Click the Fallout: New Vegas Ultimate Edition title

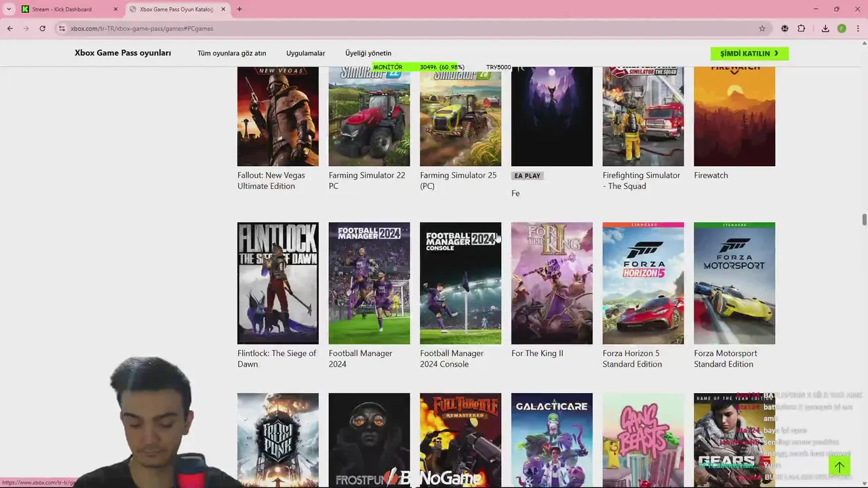click(271, 180)
